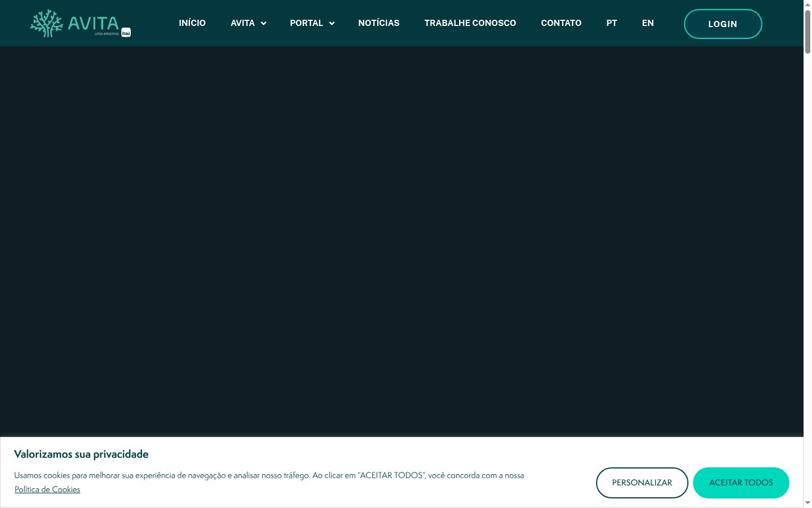Click the 'Valorizamos sua privacidade' heading
This screenshot has width=812, height=508.
[x=81, y=454]
